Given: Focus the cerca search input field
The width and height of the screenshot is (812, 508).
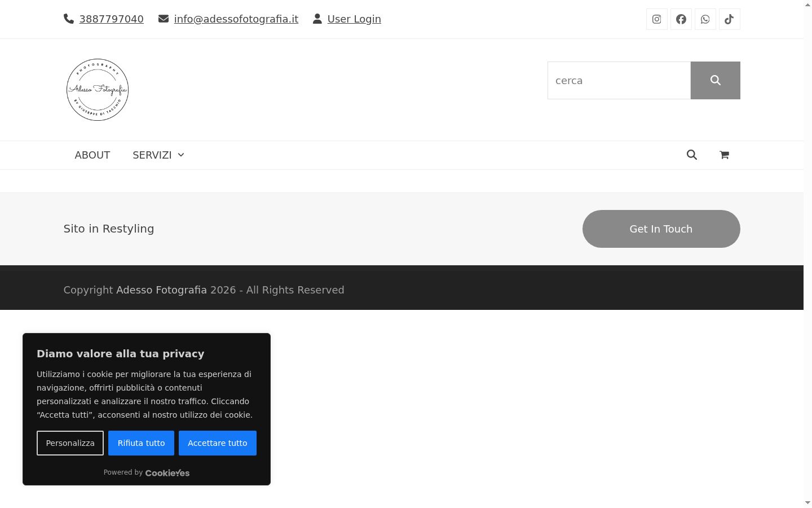Looking at the screenshot, I should (x=619, y=80).
